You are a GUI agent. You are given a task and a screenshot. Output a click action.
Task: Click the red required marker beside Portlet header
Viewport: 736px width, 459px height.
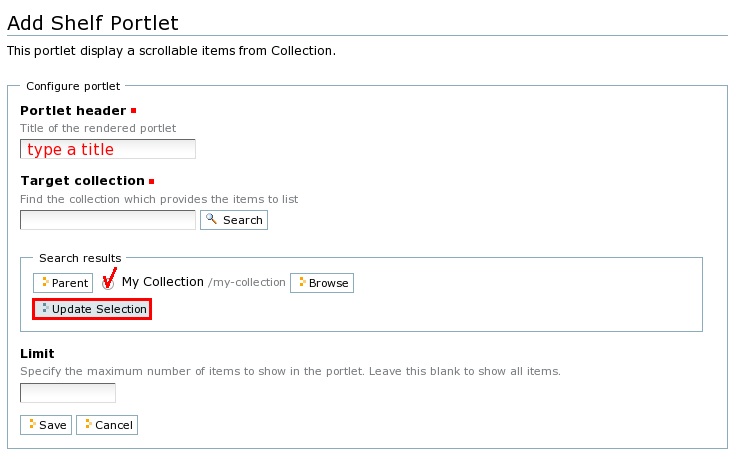coord(134,110)
